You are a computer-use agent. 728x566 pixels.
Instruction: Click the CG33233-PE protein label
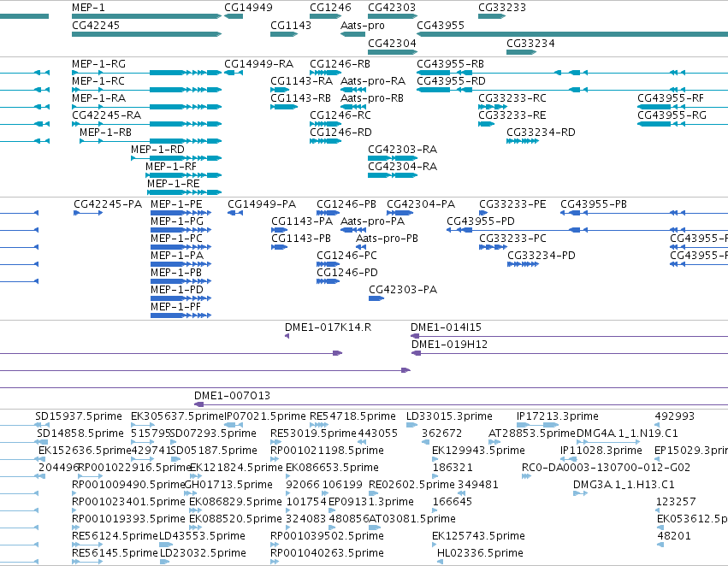(512, 204)
